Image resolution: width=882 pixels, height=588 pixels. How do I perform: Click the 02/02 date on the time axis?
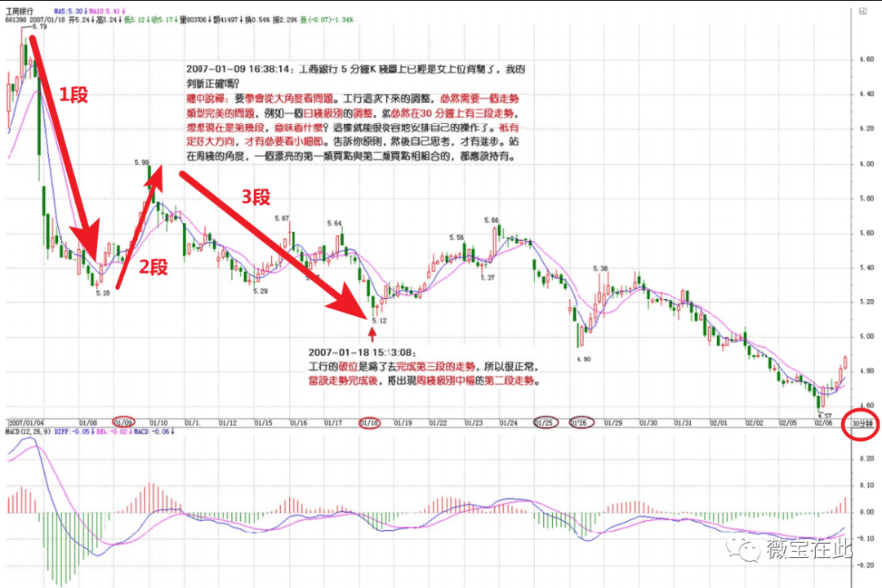point(755,422)
